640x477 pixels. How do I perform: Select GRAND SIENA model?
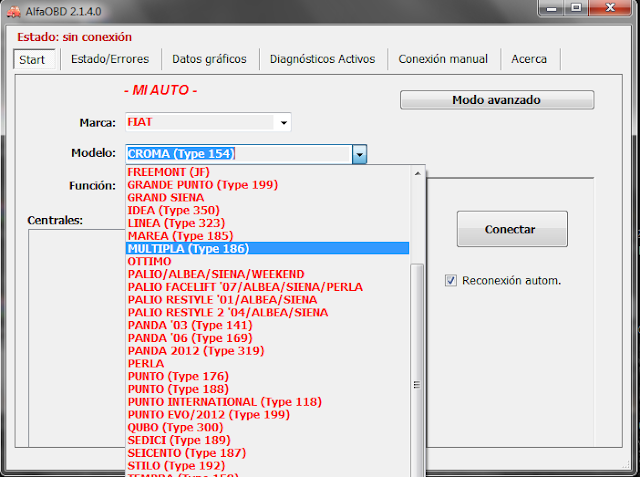(267, 197)
